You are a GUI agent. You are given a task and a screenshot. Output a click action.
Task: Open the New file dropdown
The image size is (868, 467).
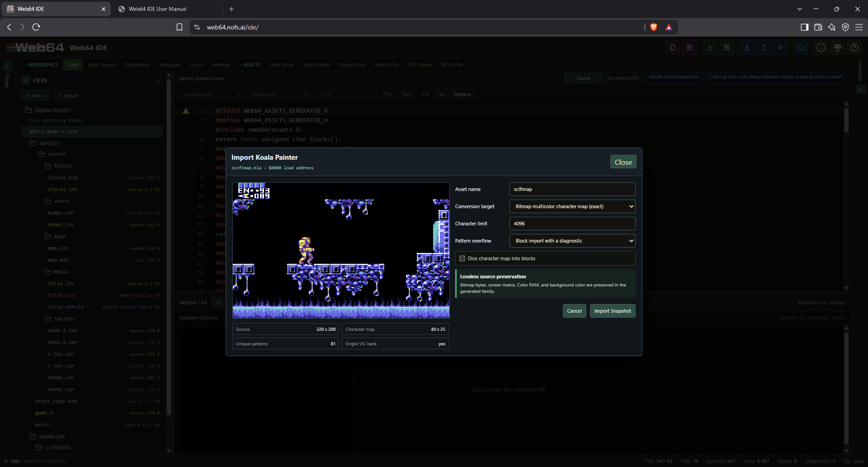click(x=36, y=95)
